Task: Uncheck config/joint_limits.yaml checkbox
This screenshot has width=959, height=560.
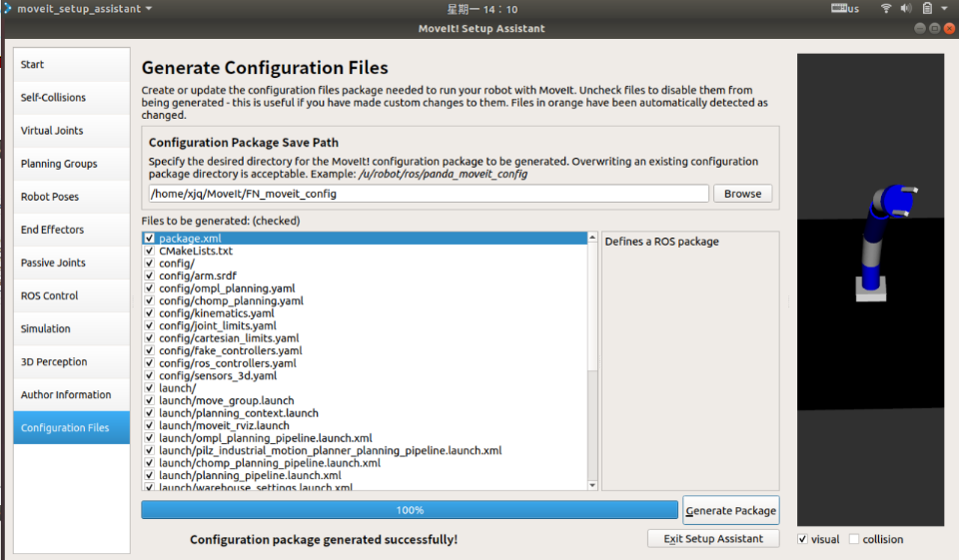Action: pyautogui.click(x=149, y=325)
